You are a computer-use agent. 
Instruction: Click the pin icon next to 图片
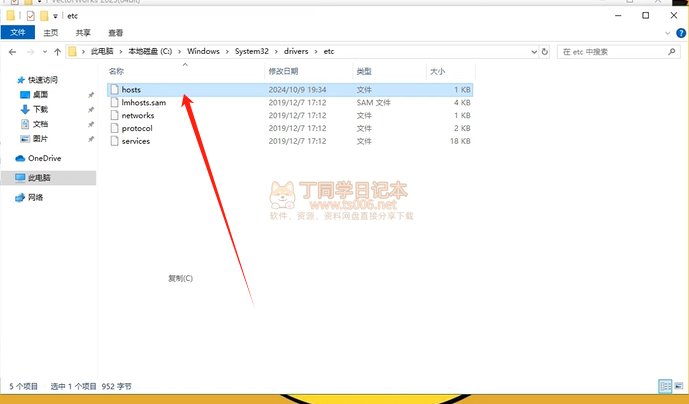91,139
